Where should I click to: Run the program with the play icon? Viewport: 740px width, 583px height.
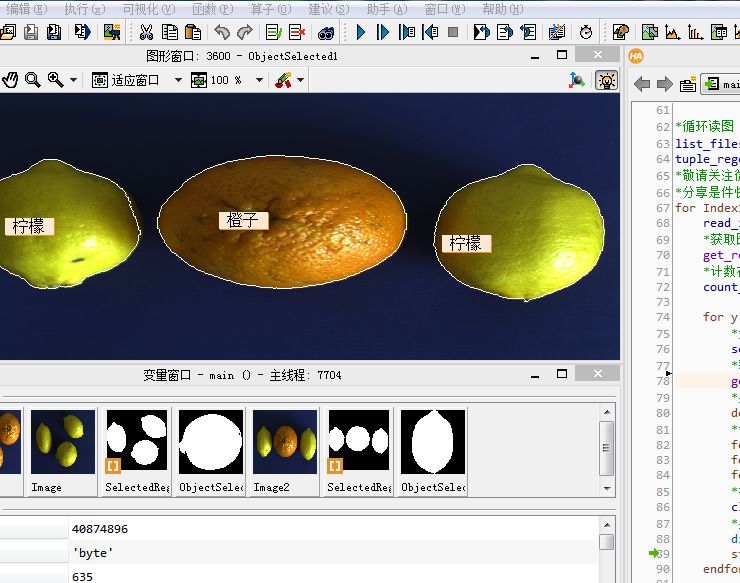[x=361, y=33]
